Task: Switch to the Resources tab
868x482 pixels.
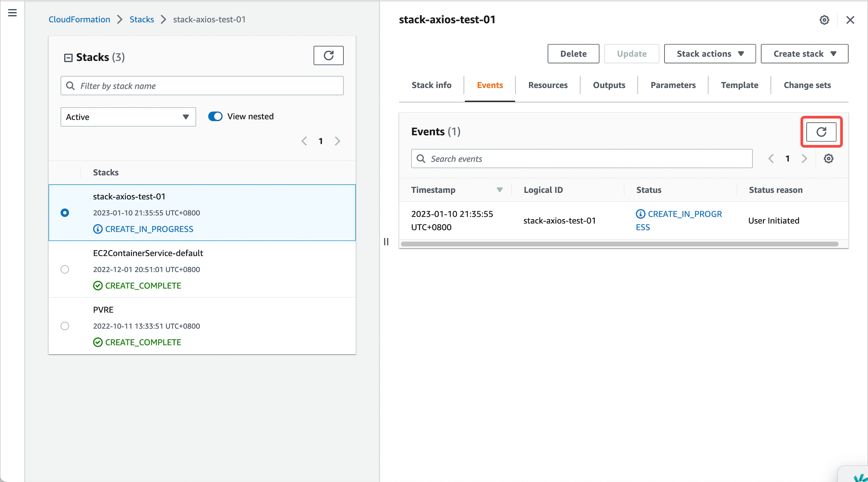Action: point(548,85)
